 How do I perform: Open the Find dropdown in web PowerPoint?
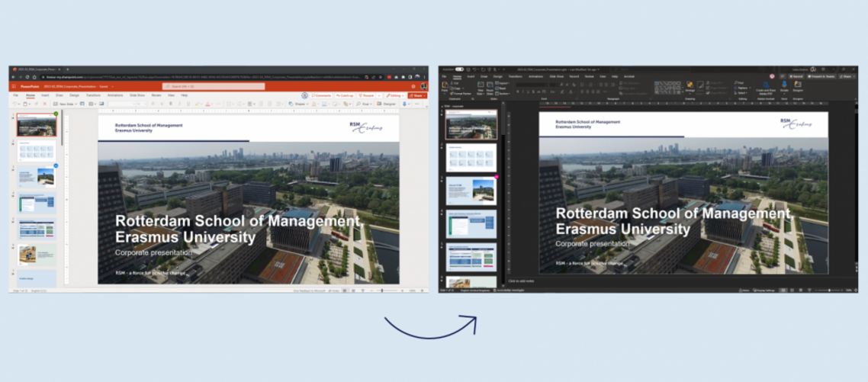click(364, 104)
